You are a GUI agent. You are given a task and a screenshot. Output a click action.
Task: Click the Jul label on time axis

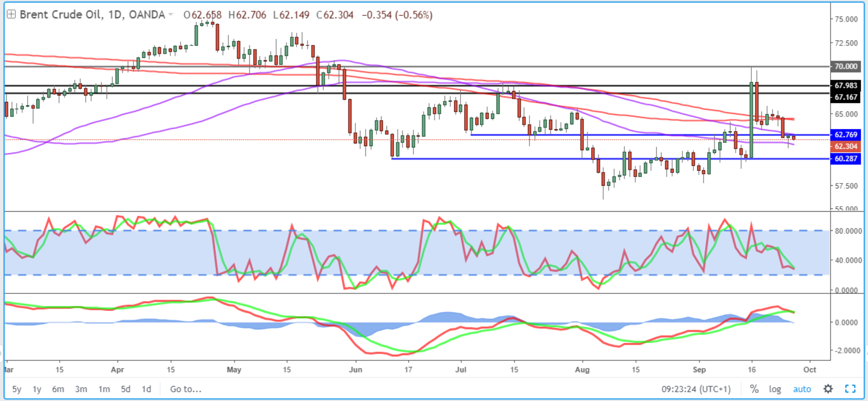(461, 370)
